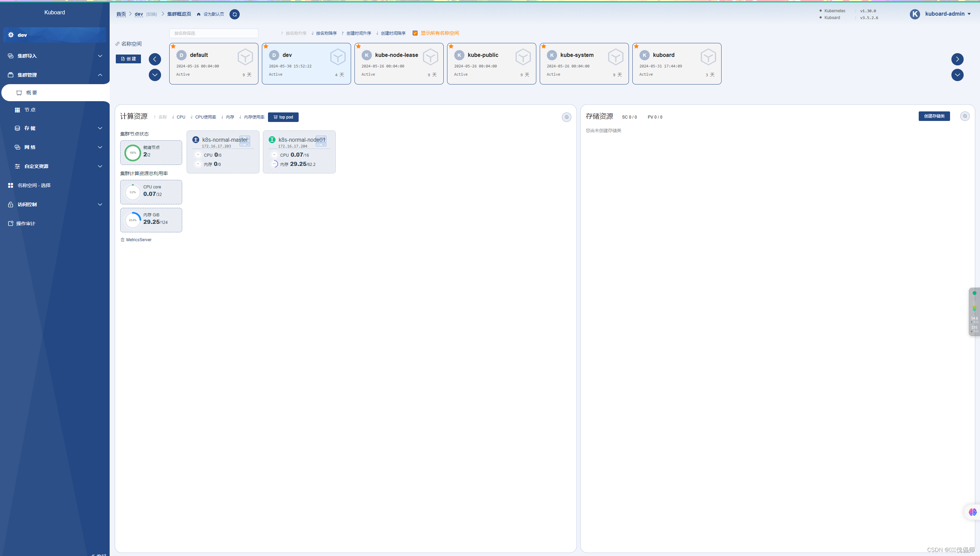This screenshot has width=980, height=556.
Task: Click the zoom icon in 计算资源 panel
Action: [x=566, y=117]
